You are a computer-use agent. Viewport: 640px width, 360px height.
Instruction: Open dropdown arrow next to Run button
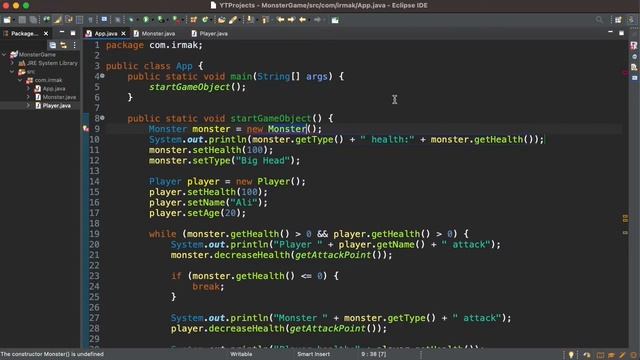tap(152, 20)
